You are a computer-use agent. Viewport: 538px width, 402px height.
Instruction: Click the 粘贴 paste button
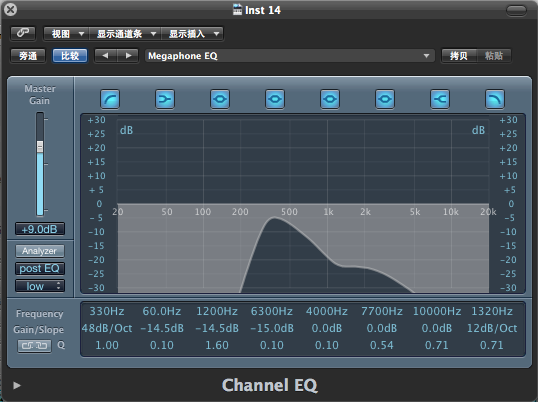click(x=494, y=56)
